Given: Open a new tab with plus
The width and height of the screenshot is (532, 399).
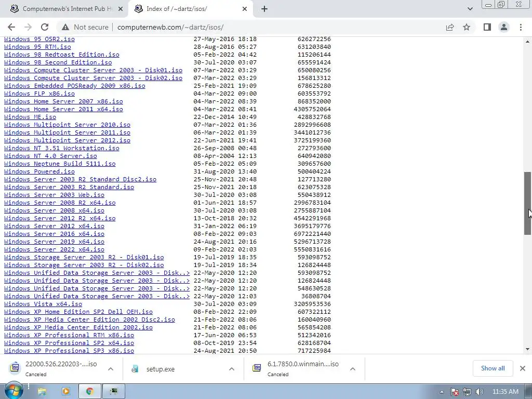Looking at the screenshot, I should (264, 9).
